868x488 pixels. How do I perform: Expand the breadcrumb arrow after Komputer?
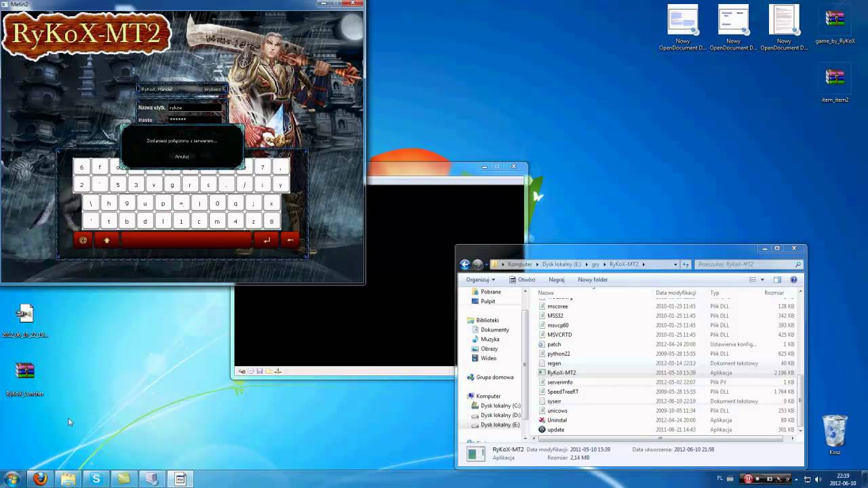click(x=537, y=264)
